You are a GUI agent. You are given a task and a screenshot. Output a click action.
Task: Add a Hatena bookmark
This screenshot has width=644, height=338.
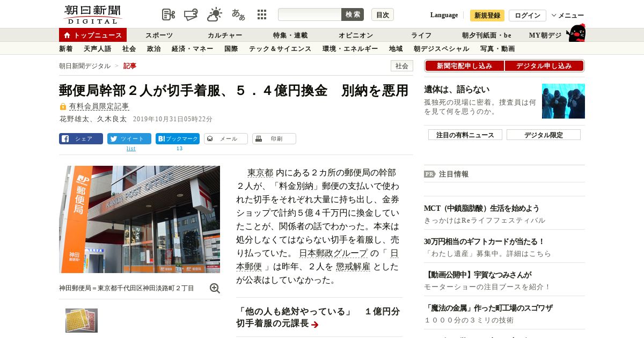[178, 138]
